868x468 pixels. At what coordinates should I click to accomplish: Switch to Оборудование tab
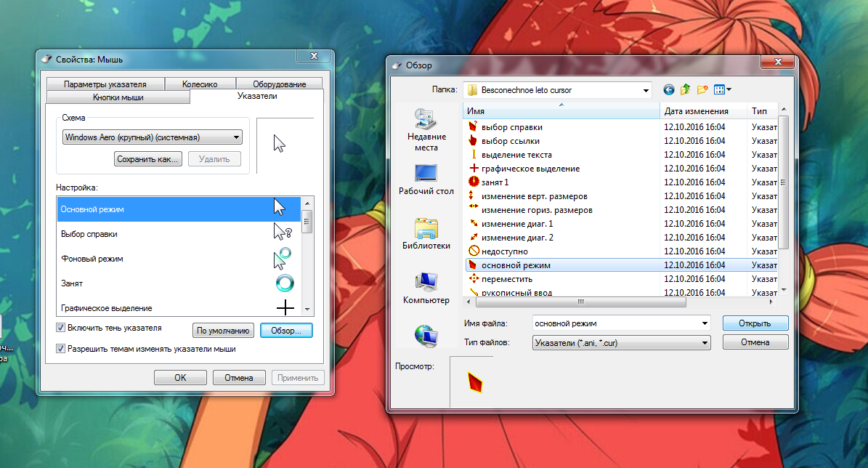pyautogui.click(x=280, y=84)
